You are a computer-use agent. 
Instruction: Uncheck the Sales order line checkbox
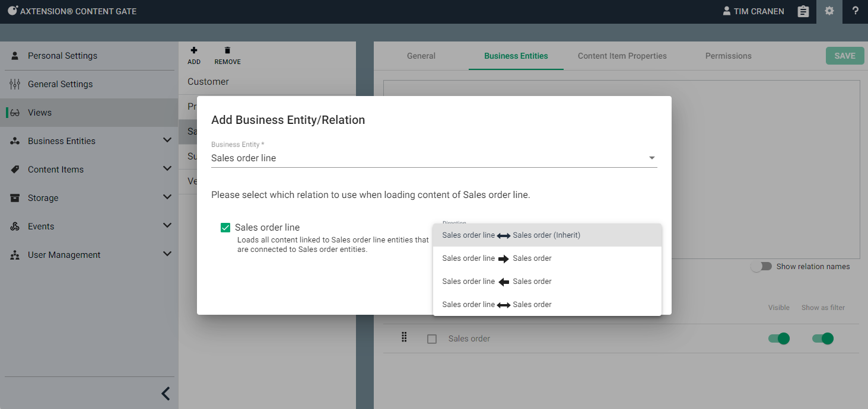tap(225, 228)
